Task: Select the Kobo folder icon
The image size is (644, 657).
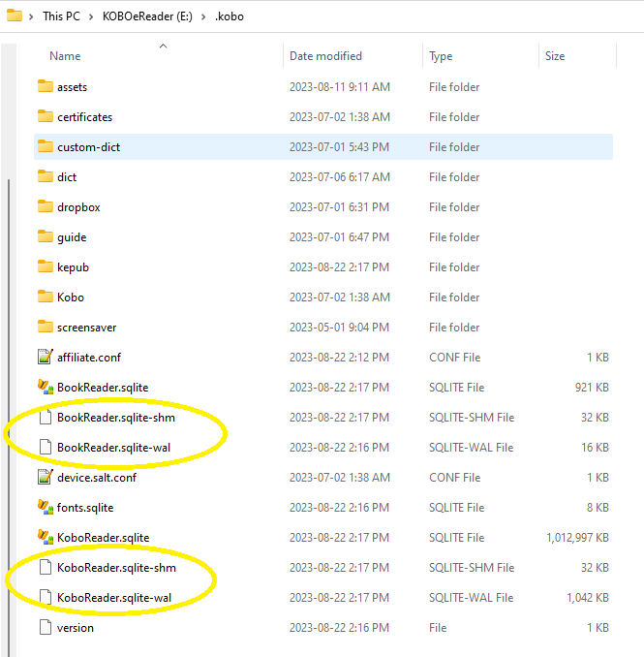Action: coord(46,297)
